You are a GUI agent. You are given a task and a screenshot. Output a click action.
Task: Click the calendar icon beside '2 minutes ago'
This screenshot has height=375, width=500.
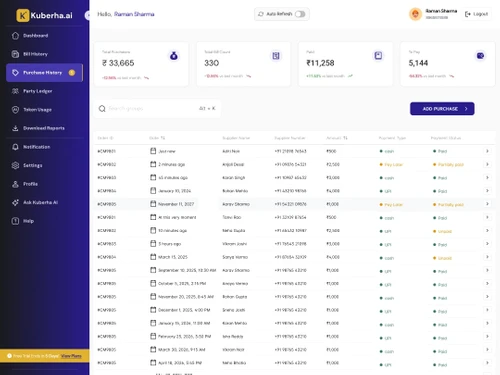pos(153,164)
